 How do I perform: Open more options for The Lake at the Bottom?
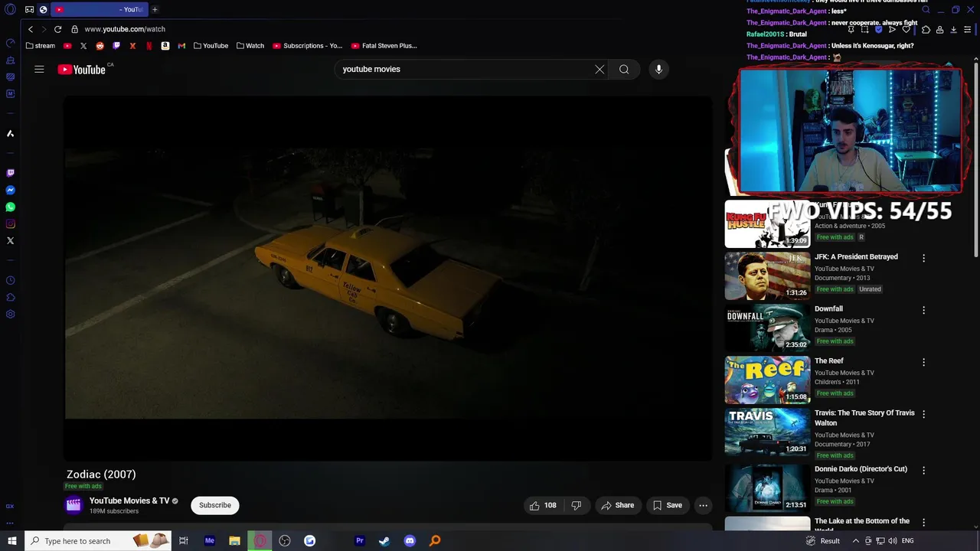(923, 522)
